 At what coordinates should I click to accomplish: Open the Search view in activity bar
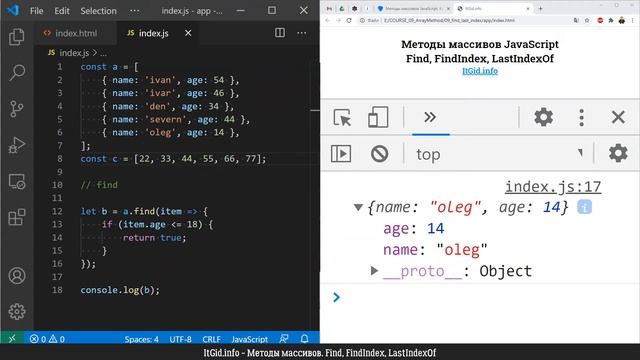17,73
